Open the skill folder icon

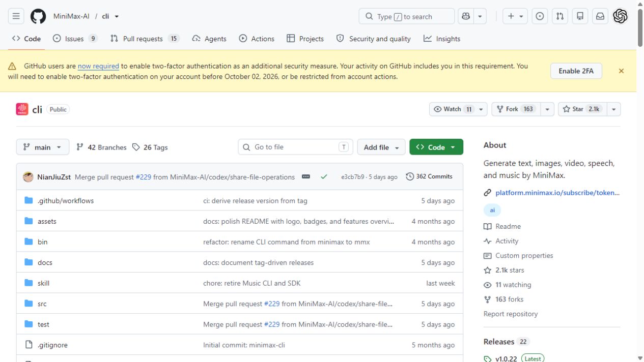click(29, 283)
